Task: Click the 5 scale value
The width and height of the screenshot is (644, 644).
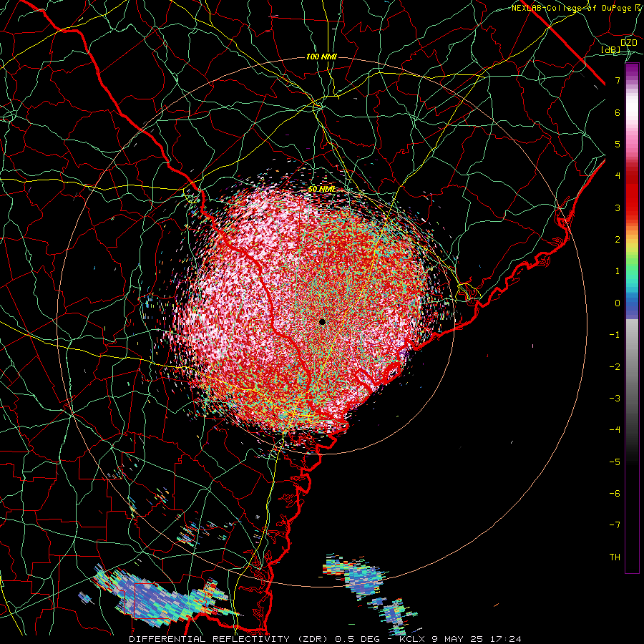Action: [x=618, y=144]
